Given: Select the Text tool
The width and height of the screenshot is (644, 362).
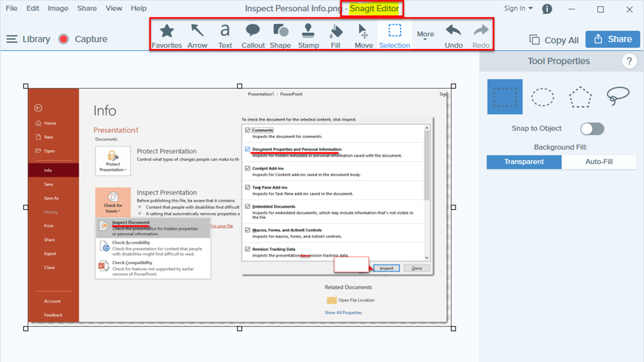Looking at the screenshot, I should [x=225, y=35].
